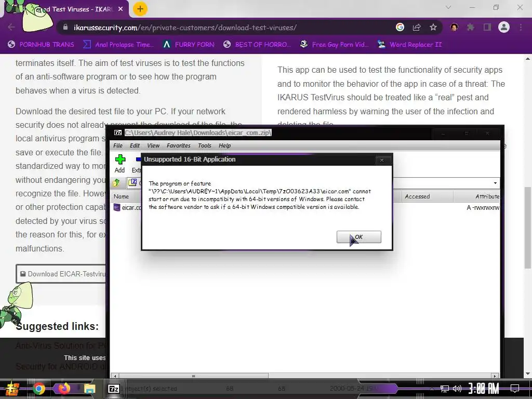Open the Chrome profile avatar
532x399 pixels.
click(504, 27)
